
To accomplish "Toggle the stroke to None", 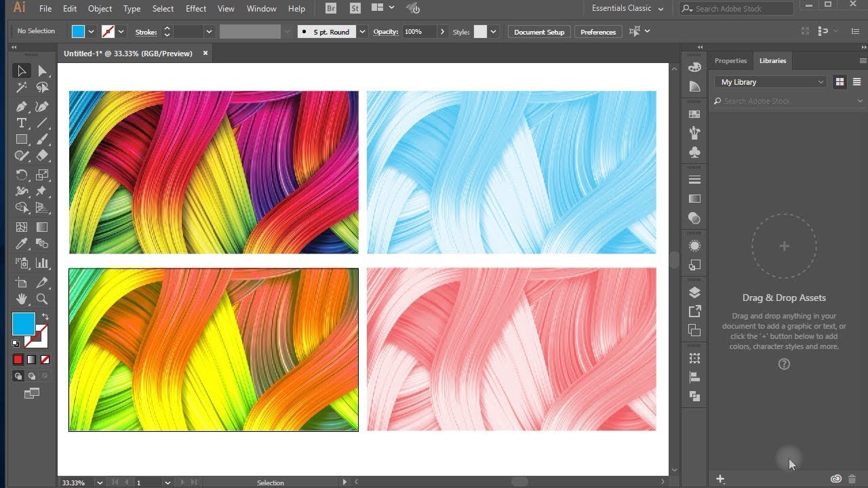I will (x=45, y=359).
